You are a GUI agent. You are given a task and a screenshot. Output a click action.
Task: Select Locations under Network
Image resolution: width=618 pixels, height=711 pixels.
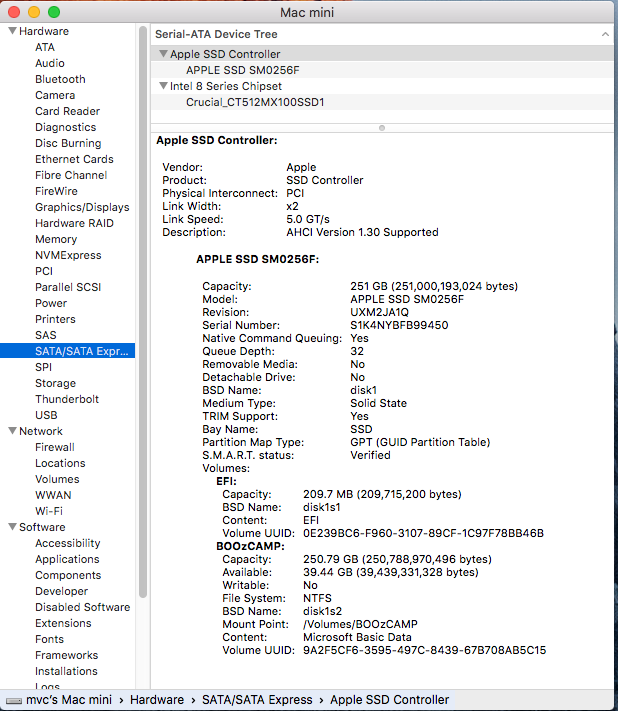click(60, 463)
